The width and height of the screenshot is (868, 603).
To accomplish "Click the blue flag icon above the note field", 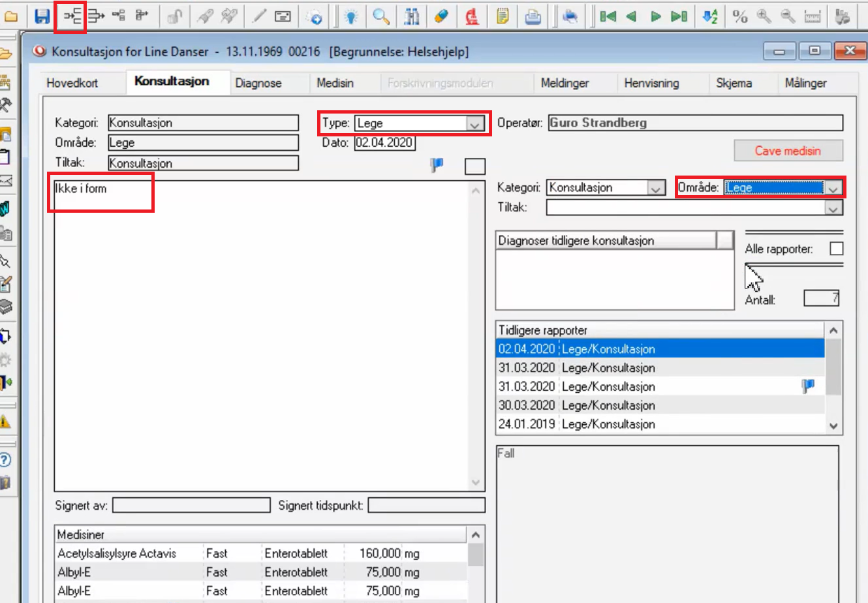I will (437, 166).
